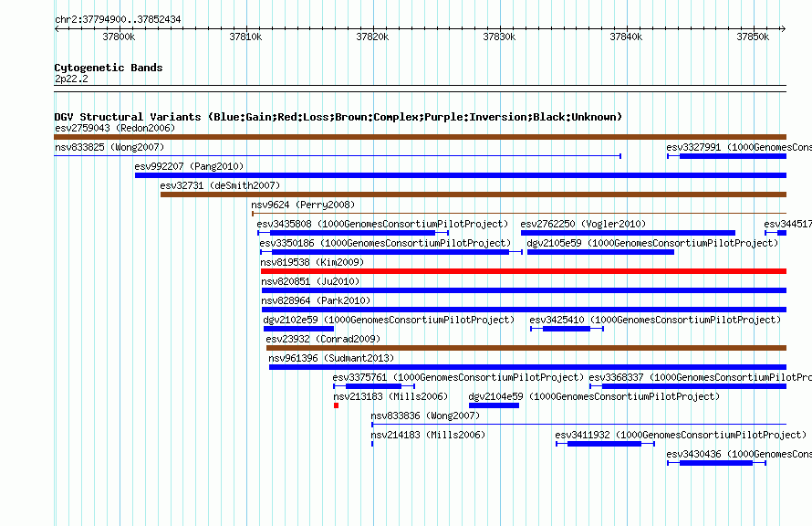This screenshot has width=812, height=526.
Task: Open esv3430436 variant label
Action: coord(739,454)
